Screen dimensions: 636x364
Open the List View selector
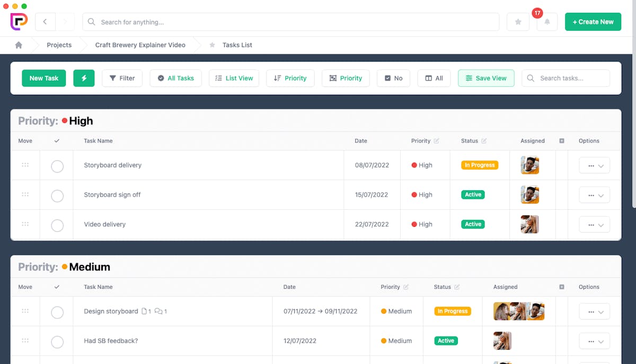[x=234, y=78]
